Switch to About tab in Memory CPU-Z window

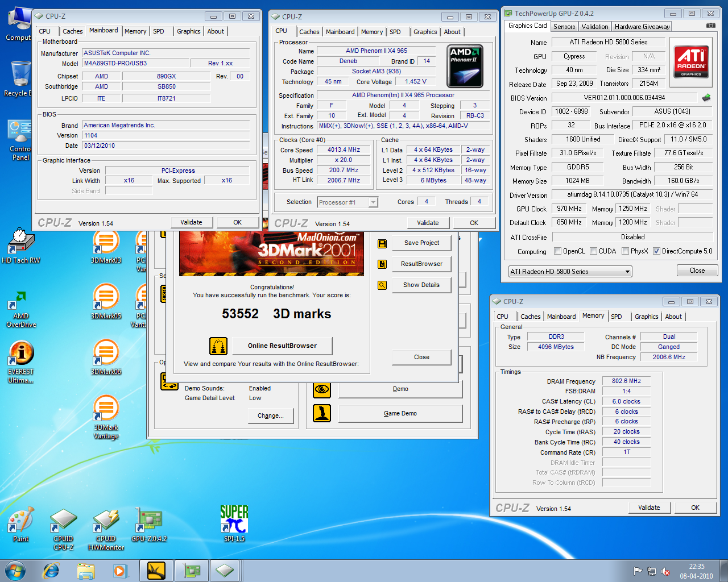673,317
